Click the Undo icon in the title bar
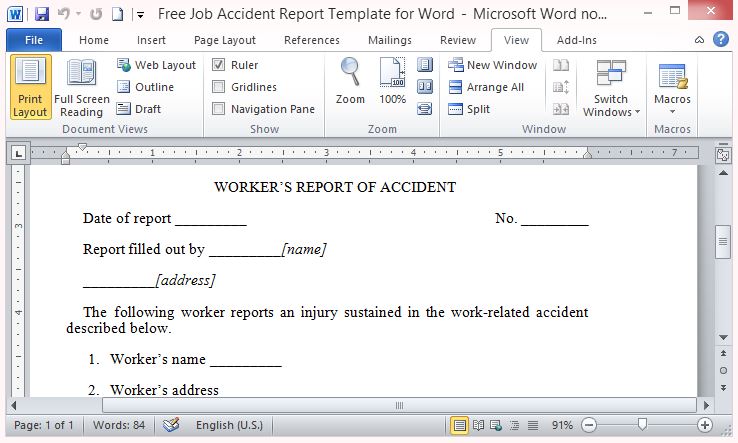 coord(64,14)
